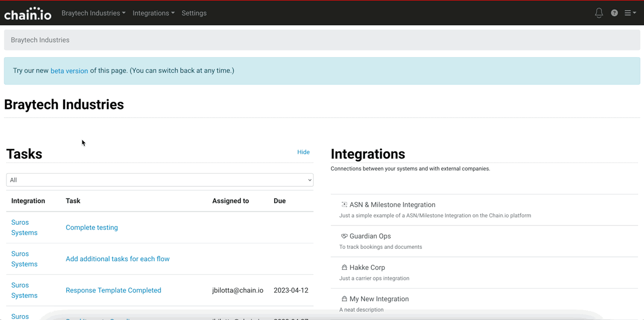This screenshot has height=320, width=644.
Task: Open Settings in the top navigation
Action: [194, 13]
